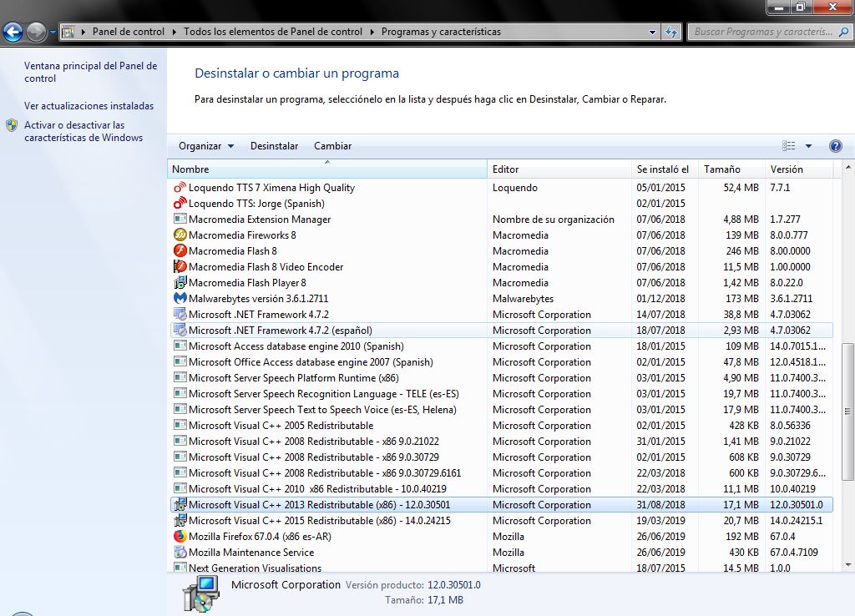
Task: Select Microsoft Office Access database engine 2007
Action: tap(502, 362)
